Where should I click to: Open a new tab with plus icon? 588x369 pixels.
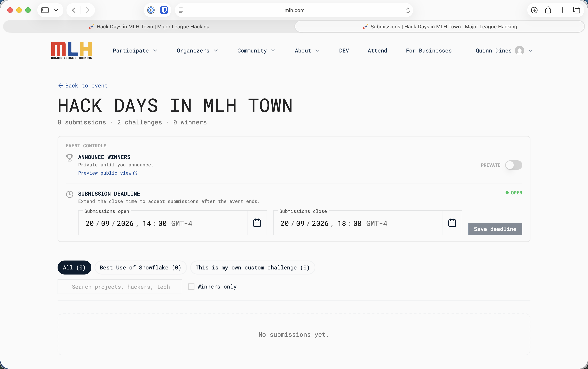(562, 10)
